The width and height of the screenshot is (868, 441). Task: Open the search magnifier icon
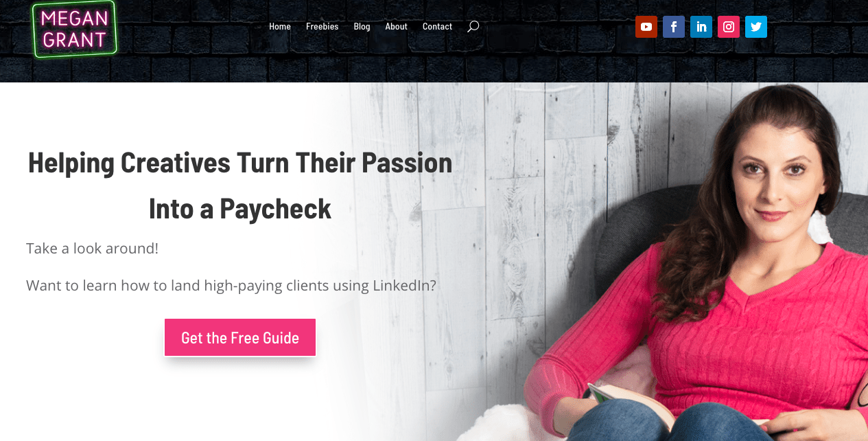(x=473, y=26)
